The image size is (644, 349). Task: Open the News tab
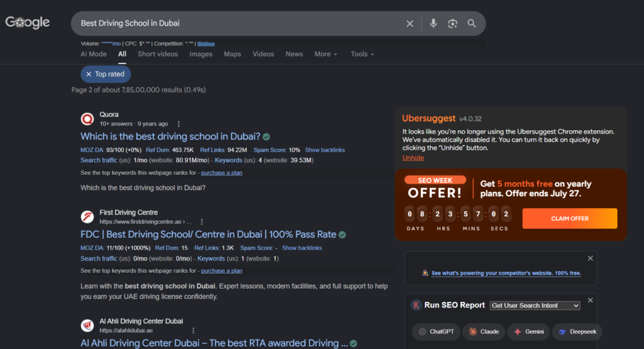click(294, 54)
